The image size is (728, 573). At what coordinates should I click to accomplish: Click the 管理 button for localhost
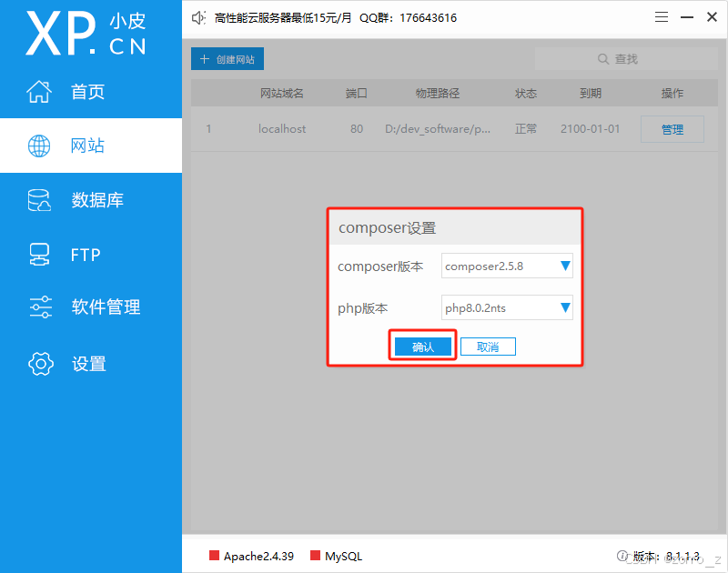click(672, 129)
